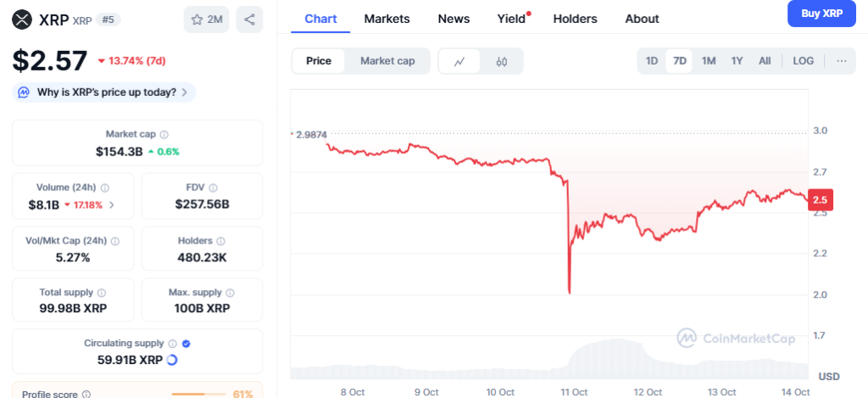Screen dimensions: 868x398
Task: Click the share icon button
Action: [249, 19]
